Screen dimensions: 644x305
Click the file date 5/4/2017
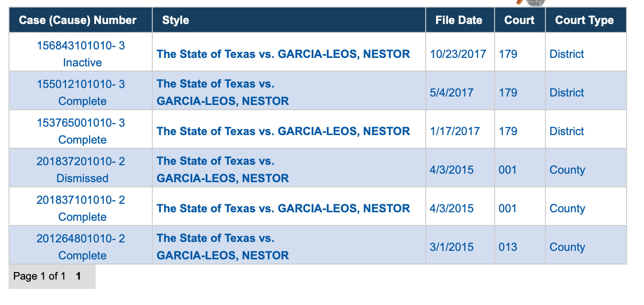coord(451,93)
